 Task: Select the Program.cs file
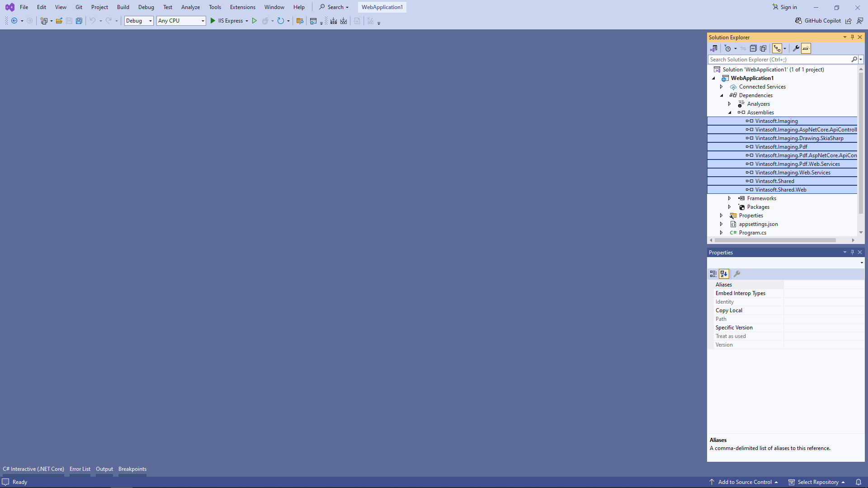(752, 233)
